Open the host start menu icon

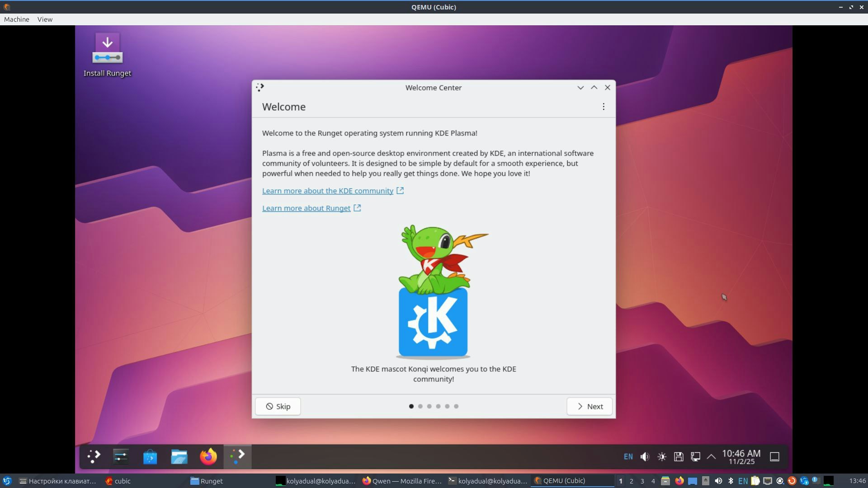[7, 481]
